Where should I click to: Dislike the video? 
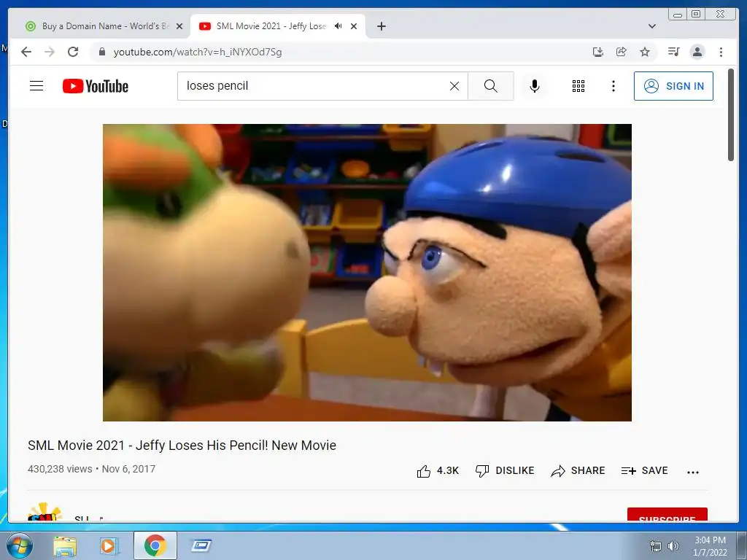click(x=505, y=471)
